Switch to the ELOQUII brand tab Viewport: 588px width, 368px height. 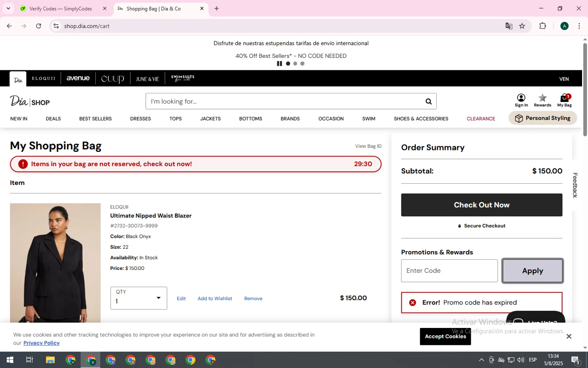[x=44, y=78]
